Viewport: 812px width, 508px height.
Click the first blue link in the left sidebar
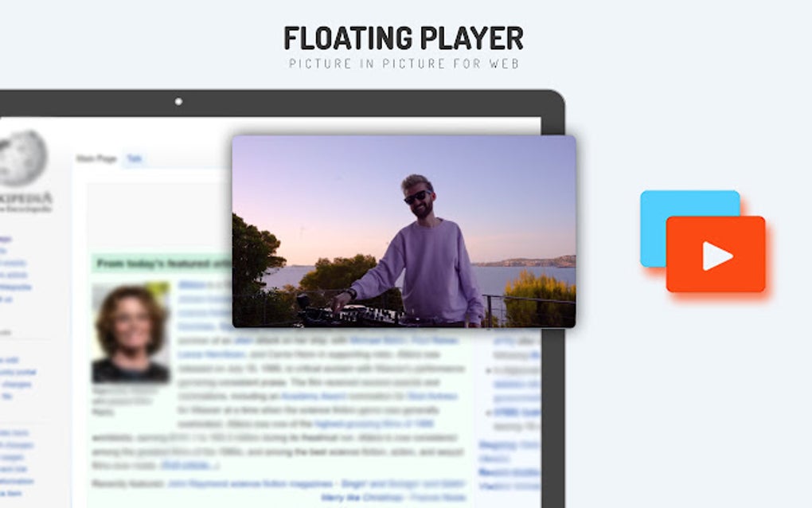(x=6, y=237)
